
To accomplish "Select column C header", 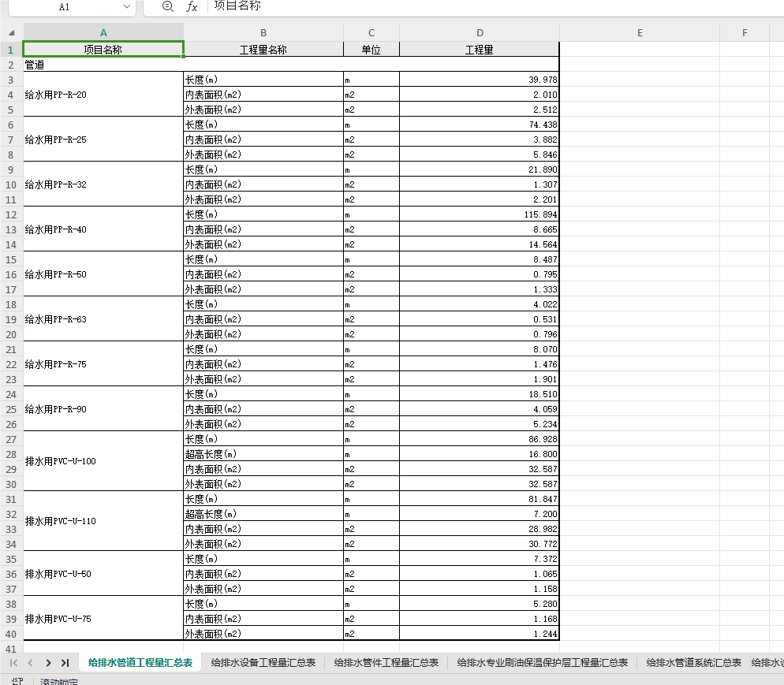I will tap(371, 33).
